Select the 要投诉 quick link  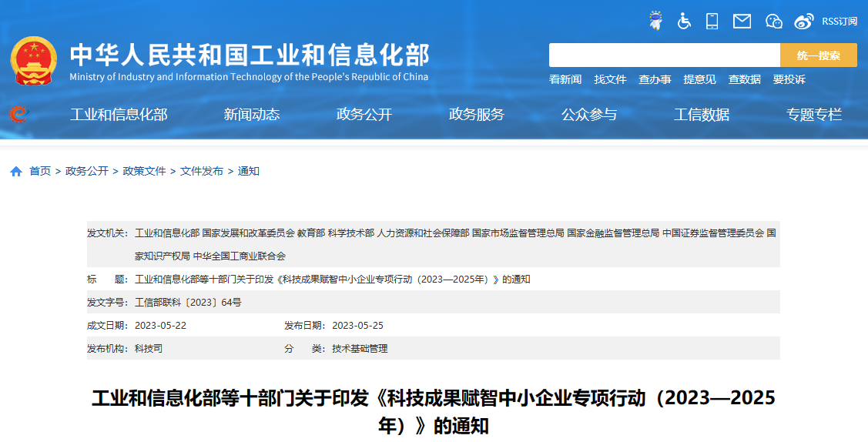789,79
